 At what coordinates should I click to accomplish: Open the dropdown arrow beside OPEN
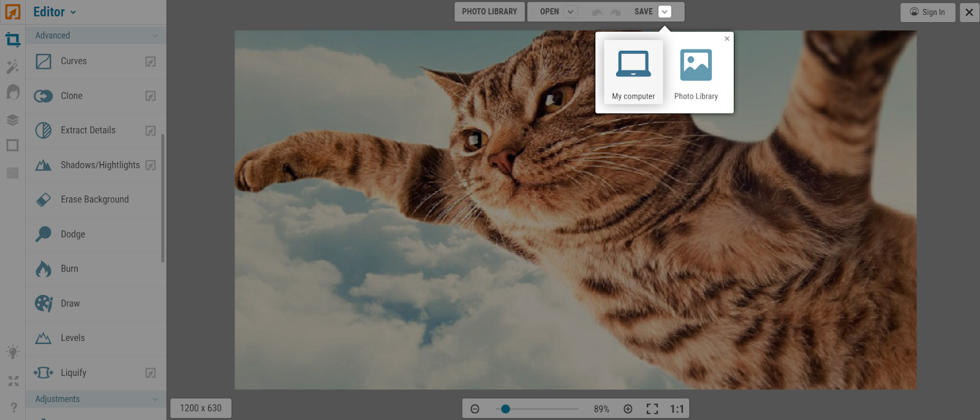pos(570,12)
